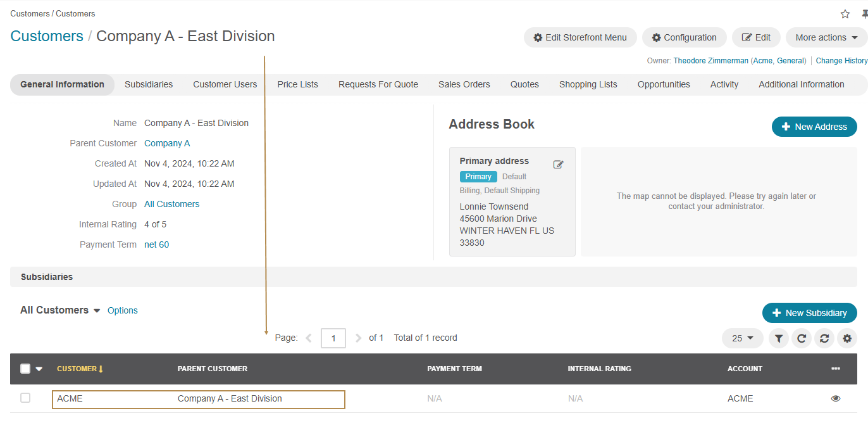Open the net 60 payment term link
The height and width of the screenshot is (425, 868).
point(156,244)
